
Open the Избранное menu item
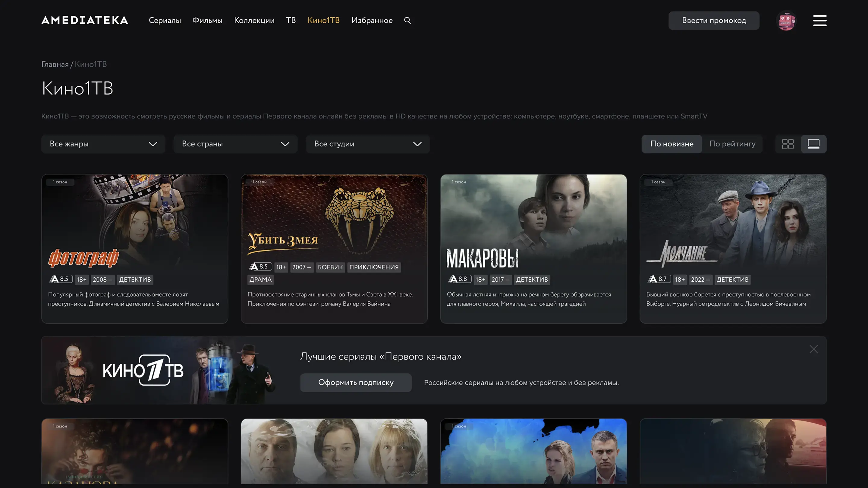[372, 20]
